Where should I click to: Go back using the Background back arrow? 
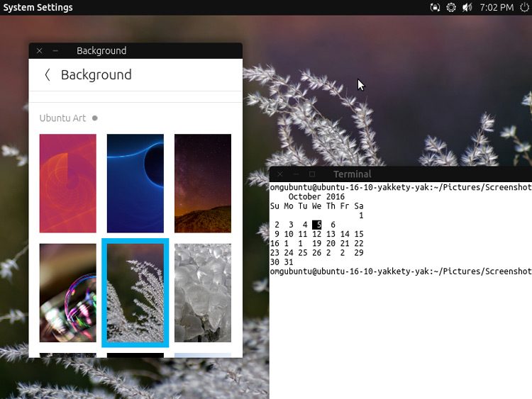click(x=48, y=75)
